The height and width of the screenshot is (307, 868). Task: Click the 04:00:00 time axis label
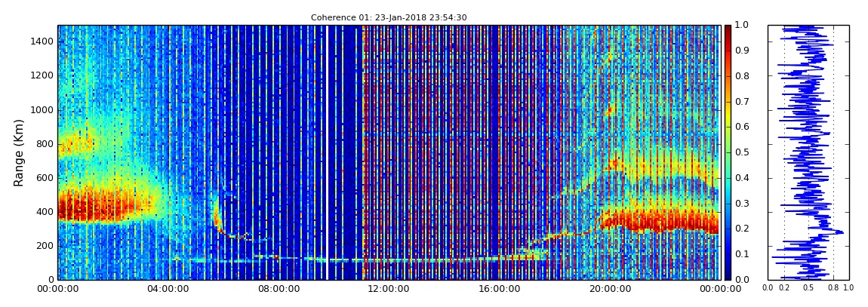pyautogui.click(x=168, y=289)
